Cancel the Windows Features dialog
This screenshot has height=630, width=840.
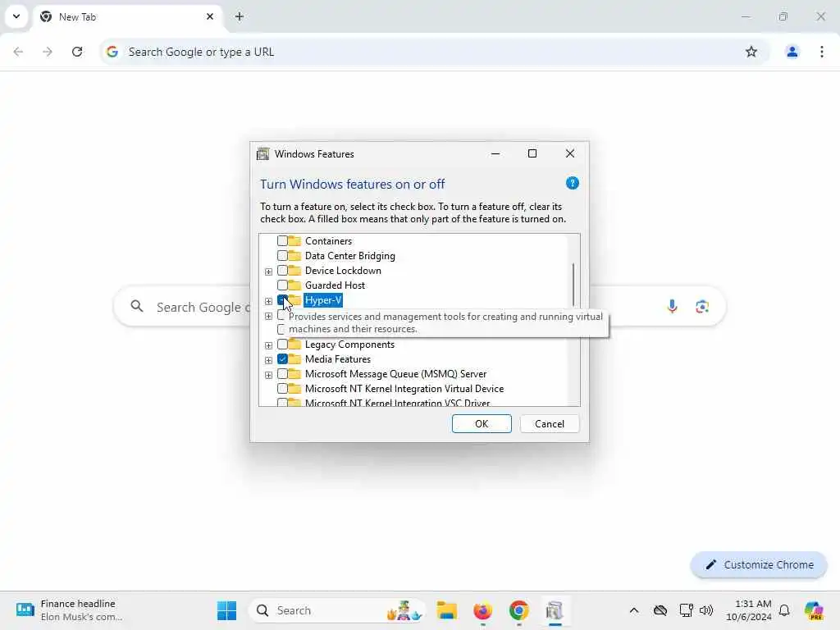pyautogui.click(x=549, y=424)
